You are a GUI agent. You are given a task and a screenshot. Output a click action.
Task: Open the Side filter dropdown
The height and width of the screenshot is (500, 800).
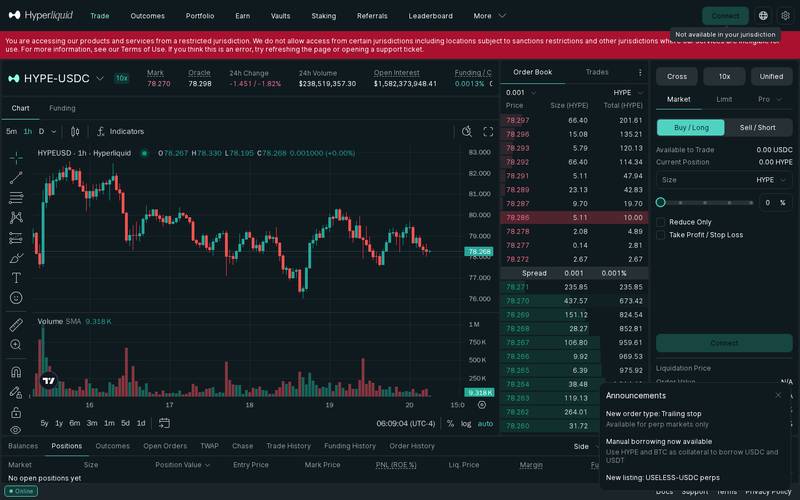click(x=586, y=446)
